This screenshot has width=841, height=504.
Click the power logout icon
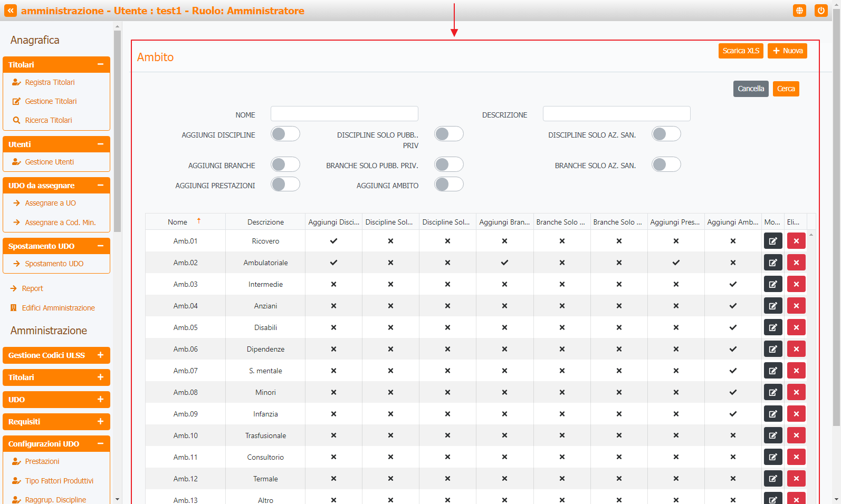(820, 11)
